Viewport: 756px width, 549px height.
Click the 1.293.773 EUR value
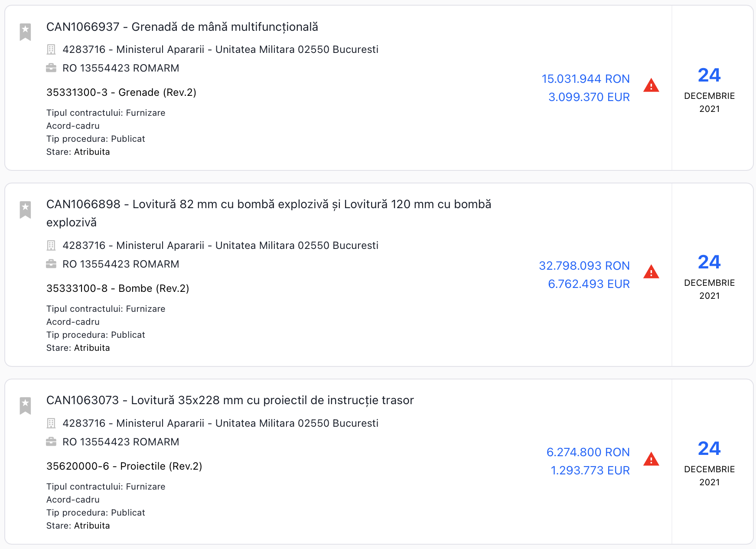coord(590,471)
